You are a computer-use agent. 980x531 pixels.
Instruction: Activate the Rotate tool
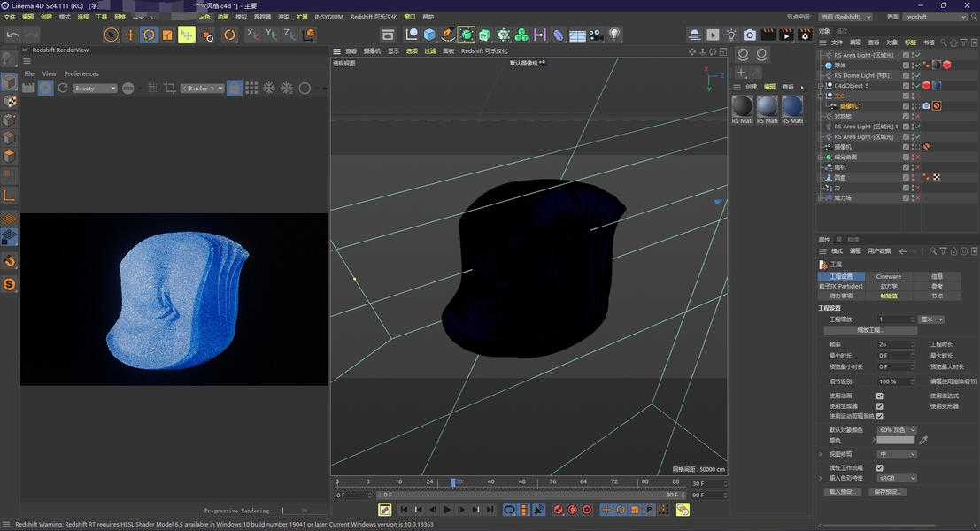click(149, 35)
